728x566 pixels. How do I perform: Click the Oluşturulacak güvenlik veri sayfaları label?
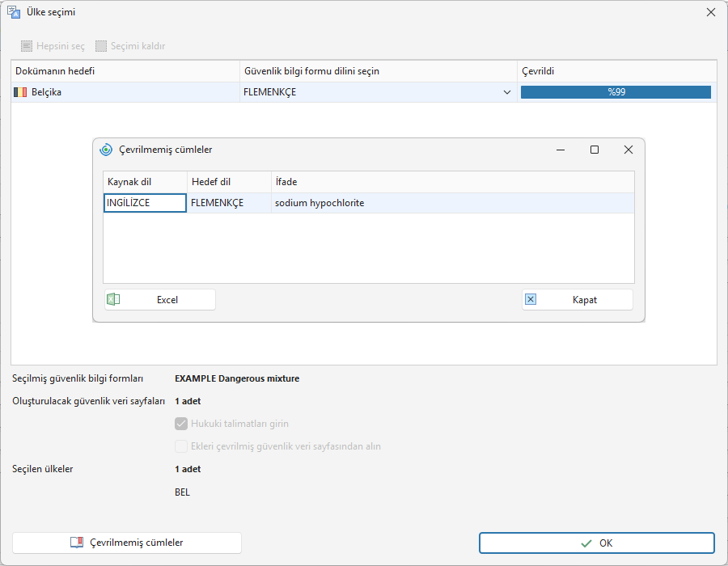coord(88,401)
